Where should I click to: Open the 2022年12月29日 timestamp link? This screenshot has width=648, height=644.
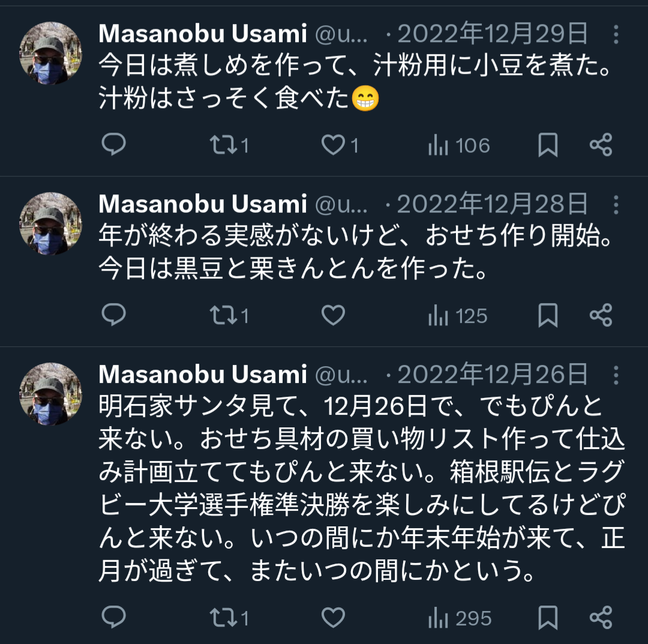click(x=492, y=34)
